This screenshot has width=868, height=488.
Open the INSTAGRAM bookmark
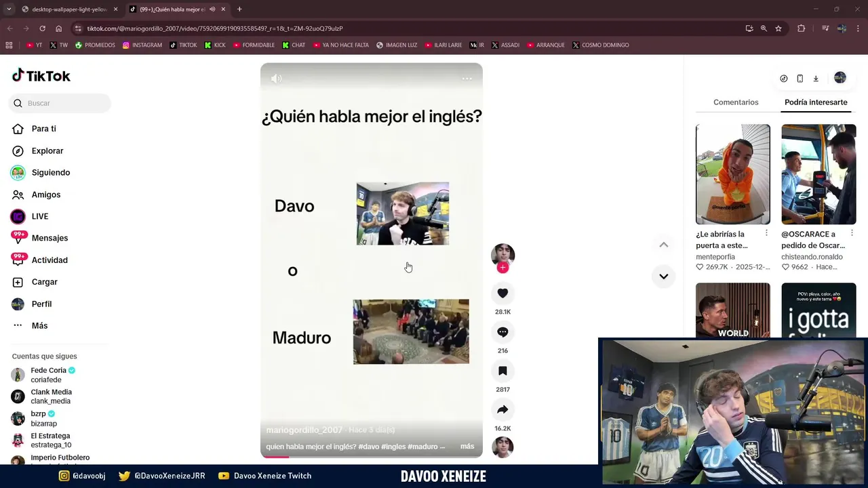click(x=142, y=45)
